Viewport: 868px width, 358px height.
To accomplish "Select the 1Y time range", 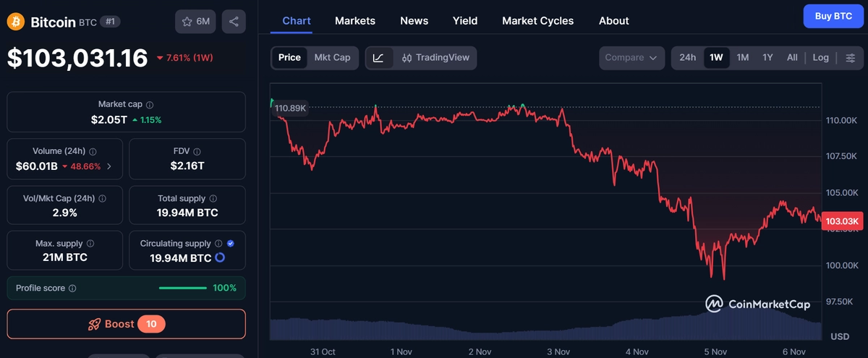I will tap(768, 58).
